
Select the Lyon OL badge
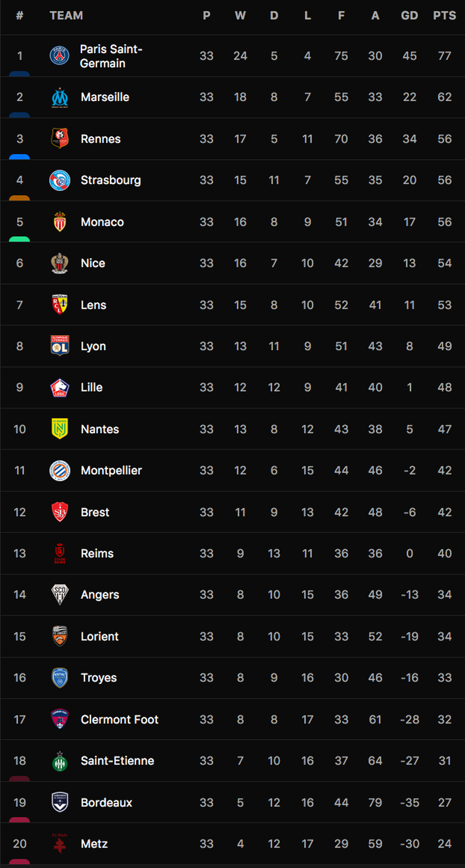click(60, 346)
